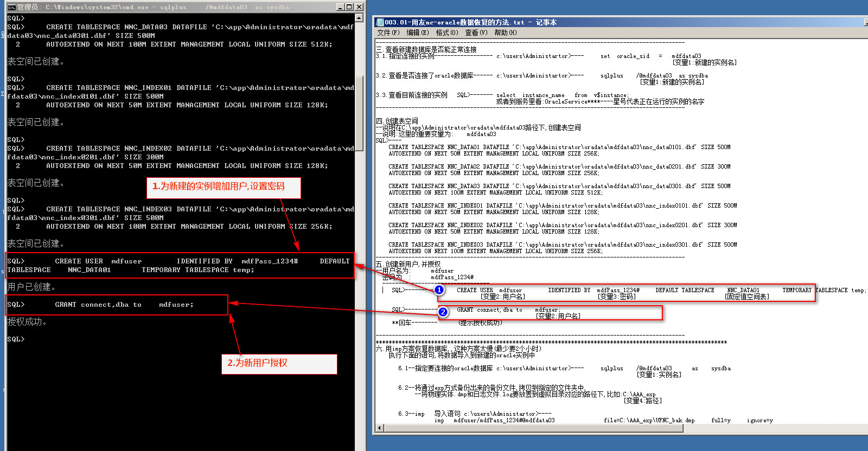Viewport: 868px width, 451px height.
Task: Click cmd scrollbar up arrow
Action: tap(359, 18)
